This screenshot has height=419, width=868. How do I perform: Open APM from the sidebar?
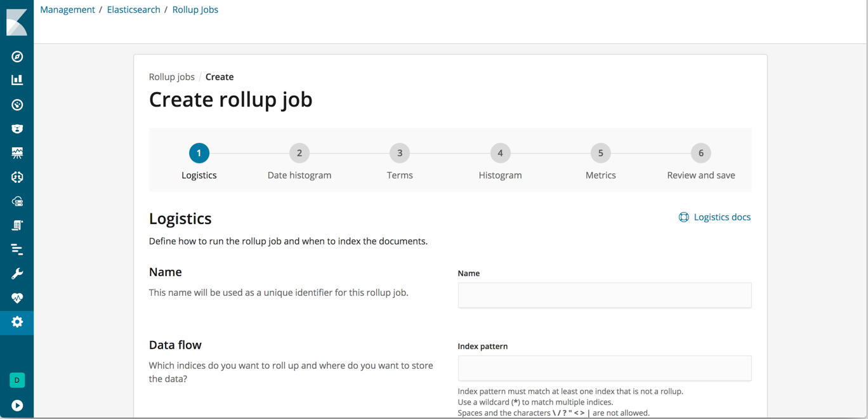(x=17, y=249)
